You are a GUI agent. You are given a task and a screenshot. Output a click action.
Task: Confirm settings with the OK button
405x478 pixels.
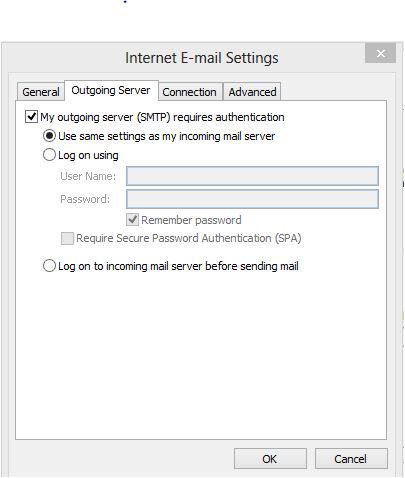click(270, 459)
